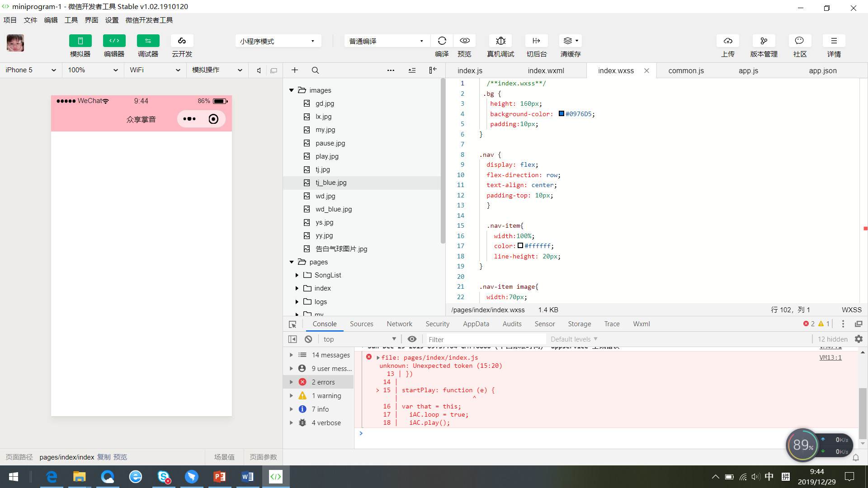
Task: Toggle the simulator panel button
Action: pyautogui.click(x=80, y=41)
